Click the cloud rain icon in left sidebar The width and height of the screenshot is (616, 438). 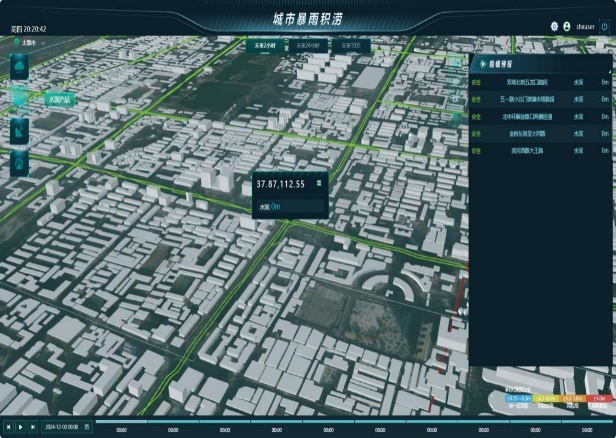coord(19,67)
